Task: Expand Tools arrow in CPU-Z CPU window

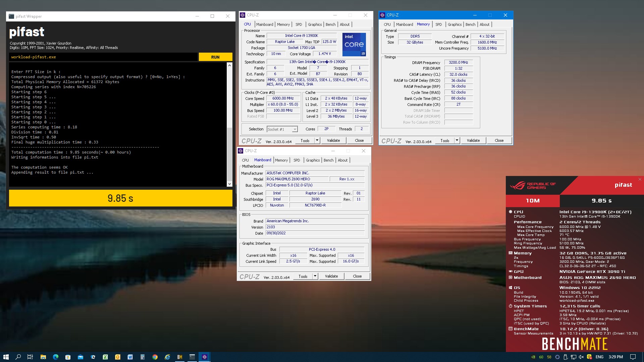Action: [x=317, y=140]
